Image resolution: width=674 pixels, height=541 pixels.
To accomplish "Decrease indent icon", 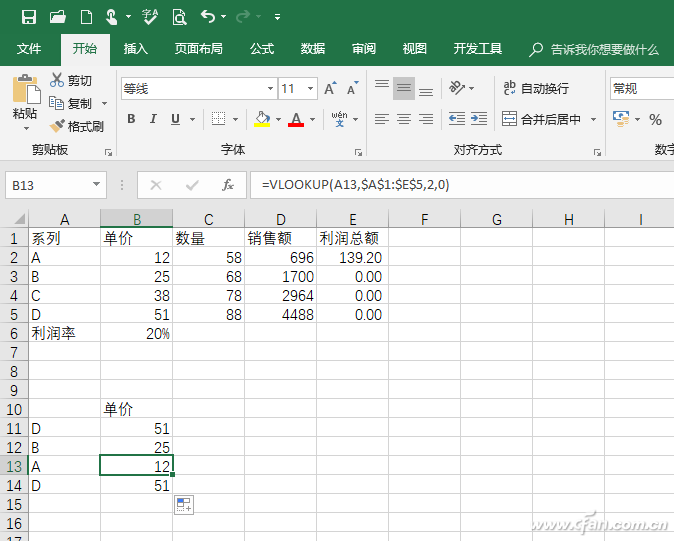I will (x=457, y=119).
